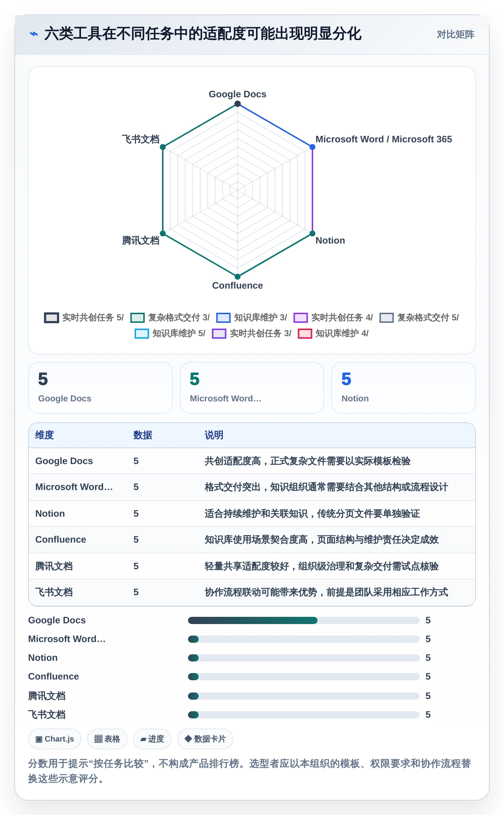Screen dimensions: 504x815
Task: Select the 飞书文档 vertex point on the radar chart
Action: (x=163, y=147)
